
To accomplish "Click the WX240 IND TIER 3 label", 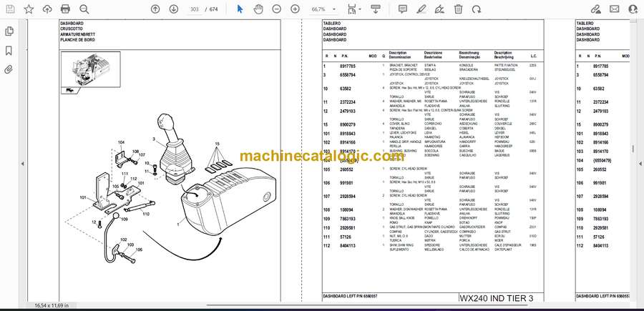I will point(496,298).
